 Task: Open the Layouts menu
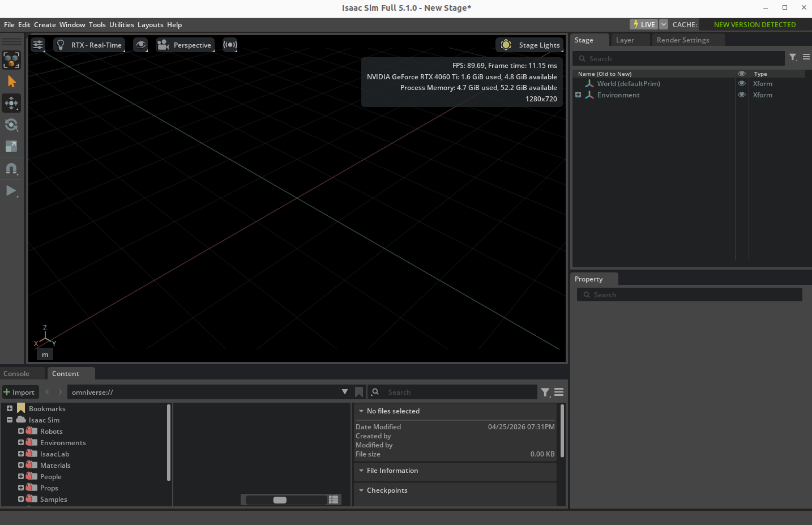pyautogui.click(x=151, y=25)
